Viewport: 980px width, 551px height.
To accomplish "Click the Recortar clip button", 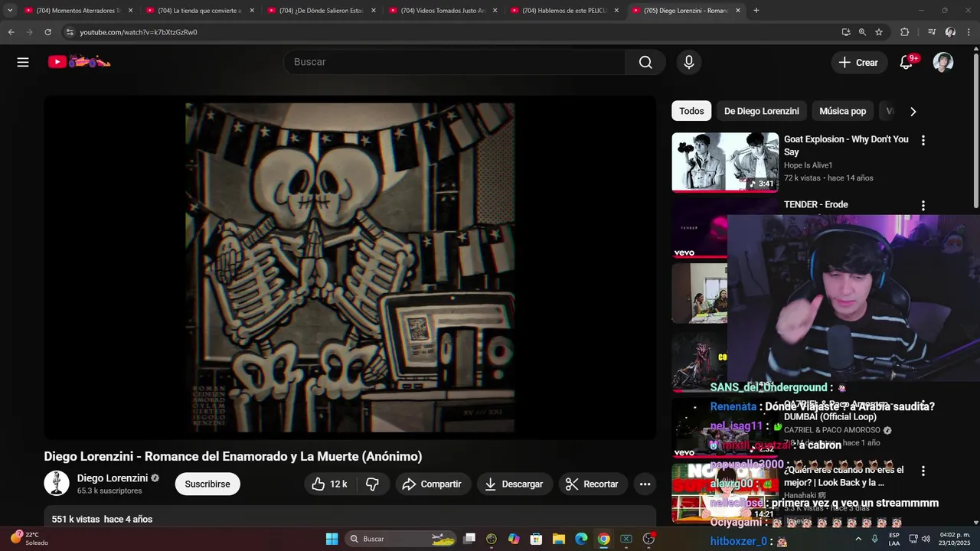I will pos(593,484).
